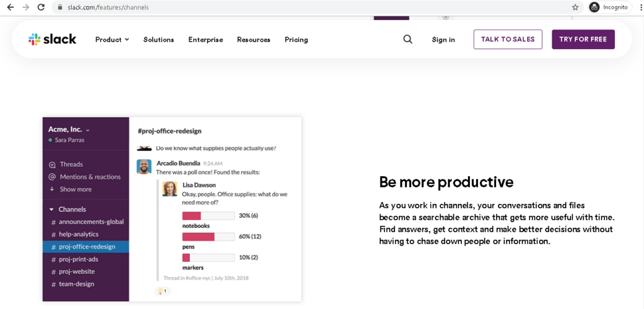The height and width of the screenshot is (309, 644).
Task: Open the Resources menu item
Action: pos(253,40)
